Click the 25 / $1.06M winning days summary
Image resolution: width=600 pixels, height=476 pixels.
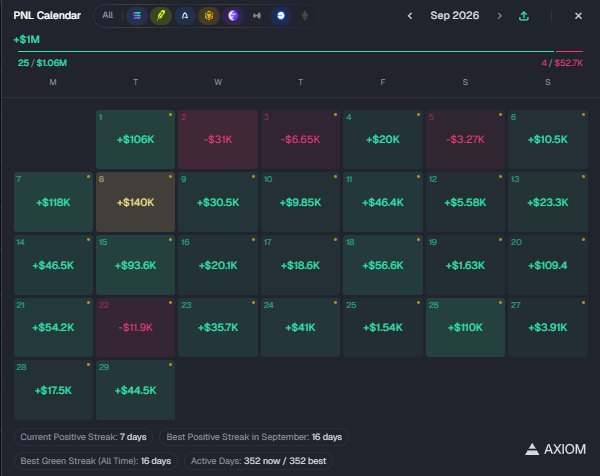pos(42,63)
